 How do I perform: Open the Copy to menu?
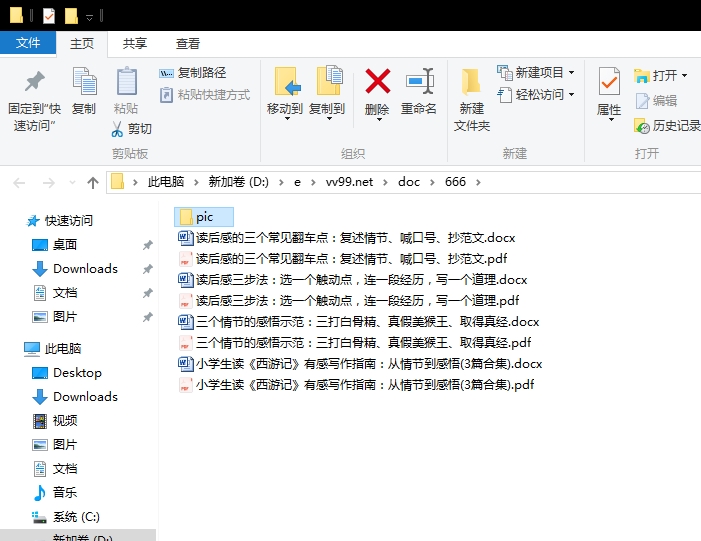327,93
